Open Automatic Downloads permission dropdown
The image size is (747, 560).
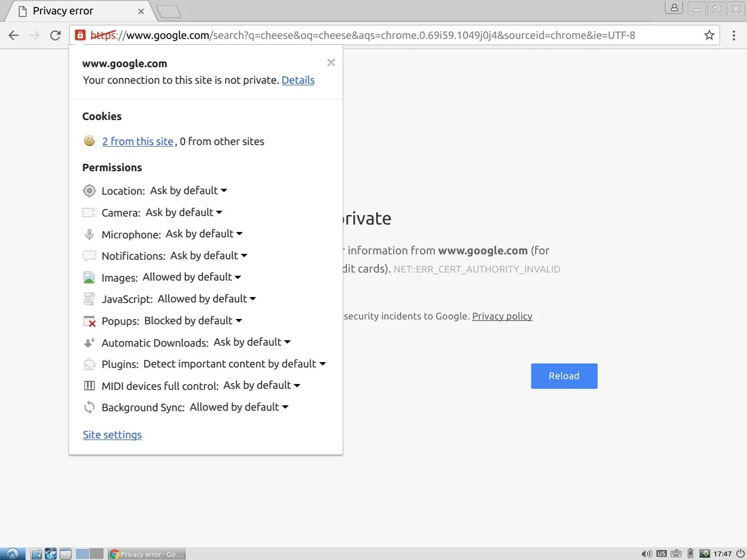(x=252, y=342)
